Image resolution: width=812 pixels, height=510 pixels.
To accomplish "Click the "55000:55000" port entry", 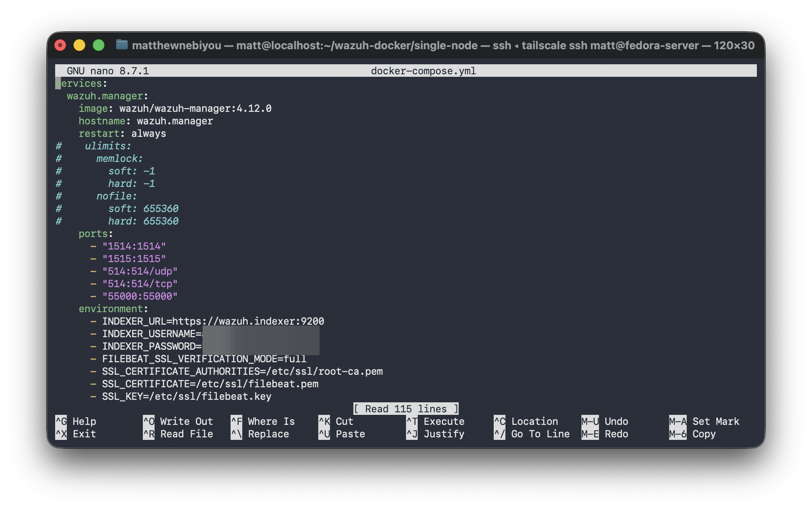I will 140,296.
